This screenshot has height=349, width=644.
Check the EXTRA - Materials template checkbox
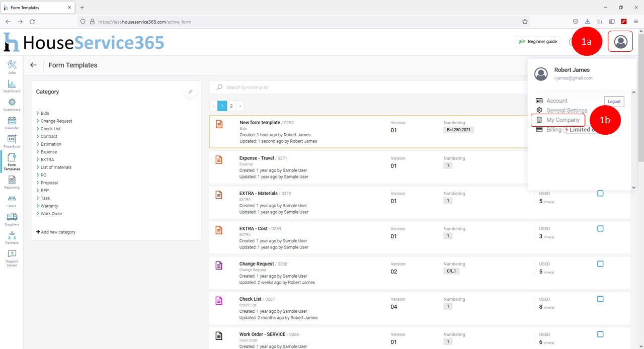600,193
